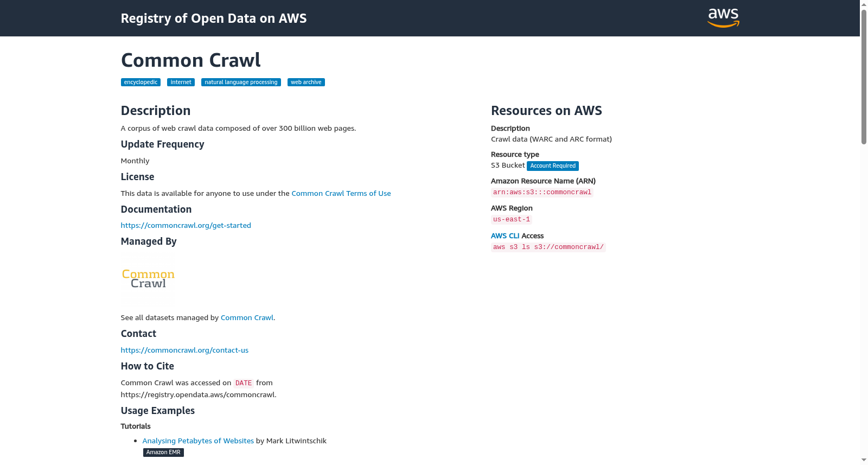
Task: Click the How to Cite heading
Action: click(x=148, y=366)
